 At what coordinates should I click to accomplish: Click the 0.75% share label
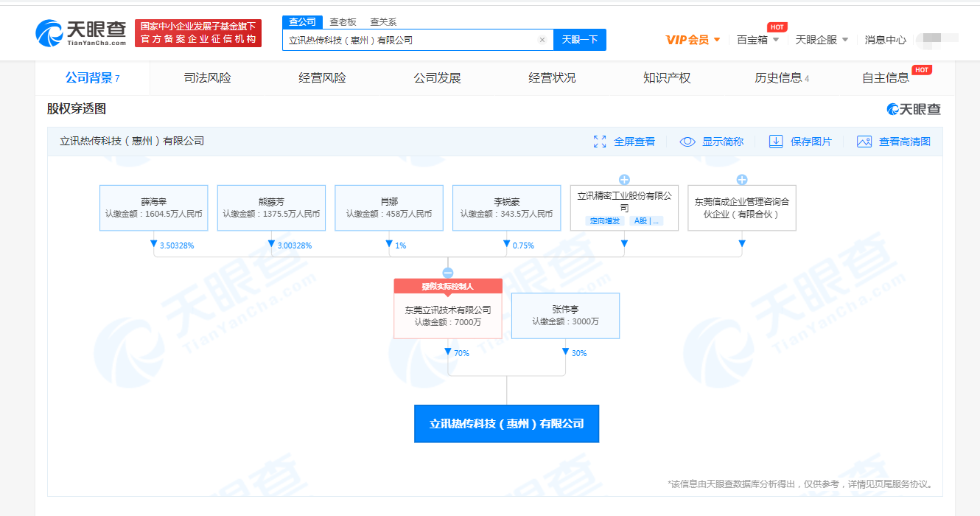pyautogui.click(x=523, y=245)
